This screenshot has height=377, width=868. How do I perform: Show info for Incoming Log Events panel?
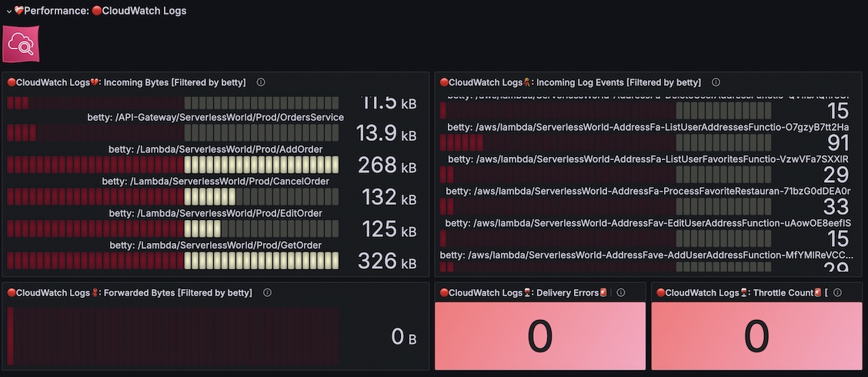tap(716, 82)
